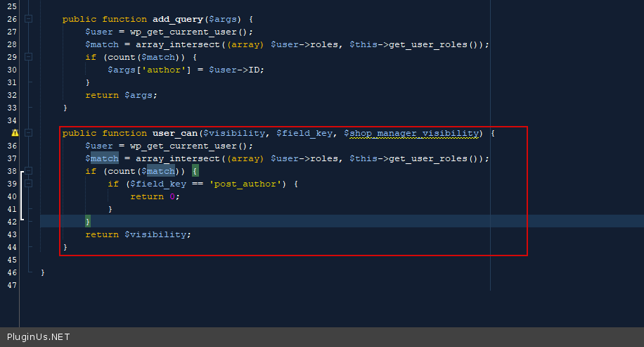Viewport: 644px width, 347px height.
Task: Click line number 43 in the gutter
Action: (x=11, y=234)
